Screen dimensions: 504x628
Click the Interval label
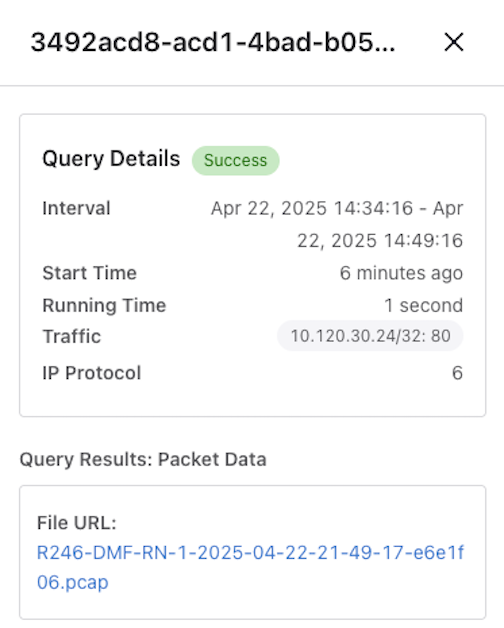click(x=76, y=208)
